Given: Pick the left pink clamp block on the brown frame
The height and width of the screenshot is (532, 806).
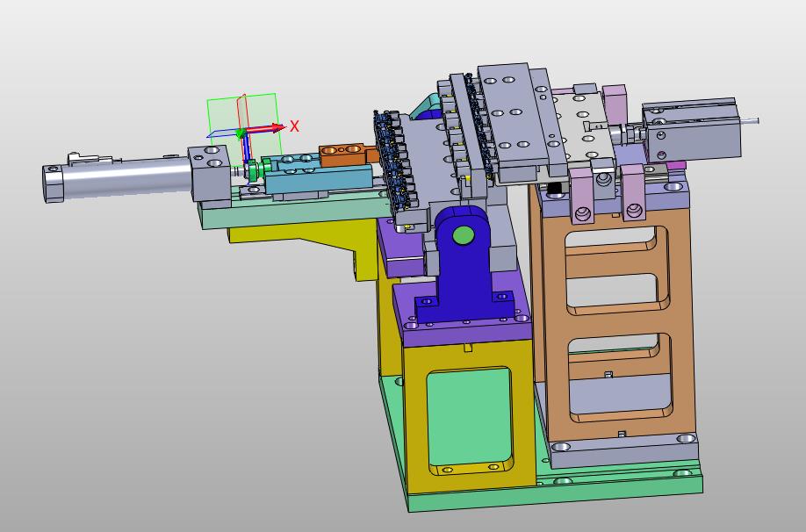Looking at the screenshot, I should (582, 195).
